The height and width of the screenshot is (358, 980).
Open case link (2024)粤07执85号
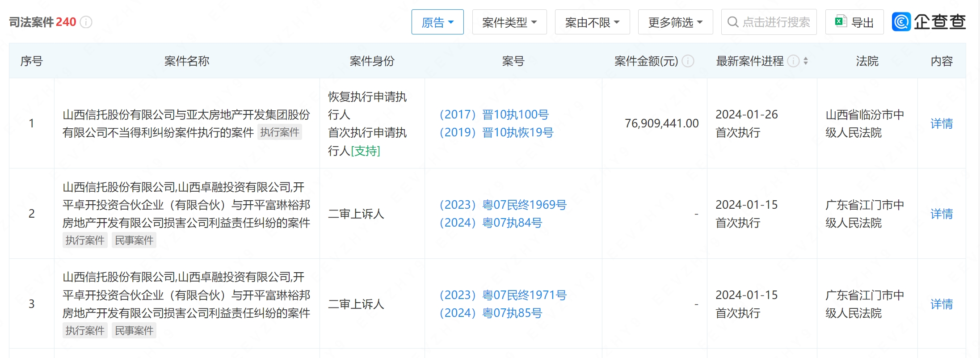491,313
